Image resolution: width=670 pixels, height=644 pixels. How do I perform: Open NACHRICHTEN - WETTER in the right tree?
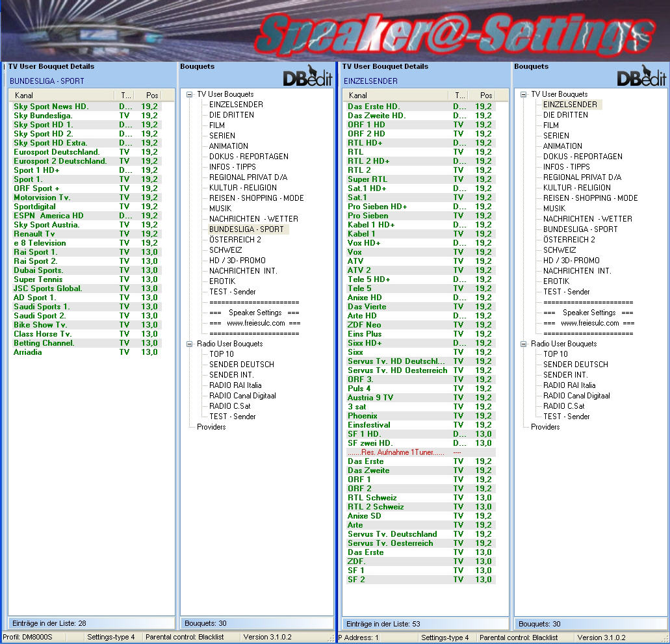[x=587, y=219]
